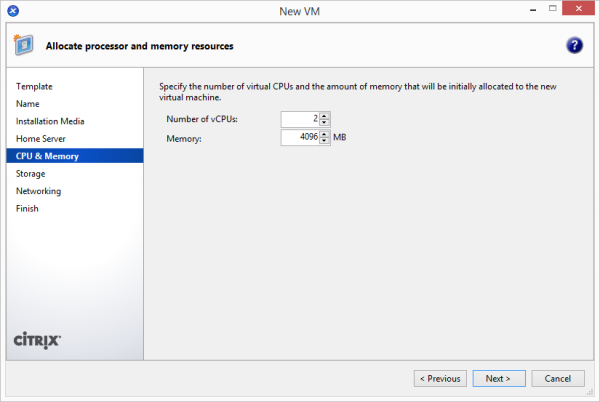Click the Citrix logo in sidebar
Screen dimensions: 600x402
pos(38,340)
